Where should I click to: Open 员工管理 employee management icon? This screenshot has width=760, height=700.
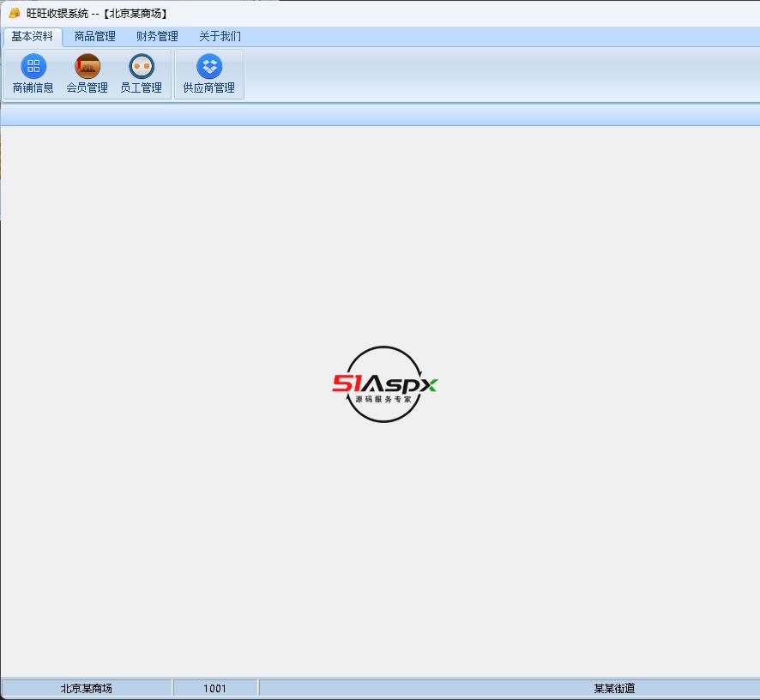pos(142,66)
